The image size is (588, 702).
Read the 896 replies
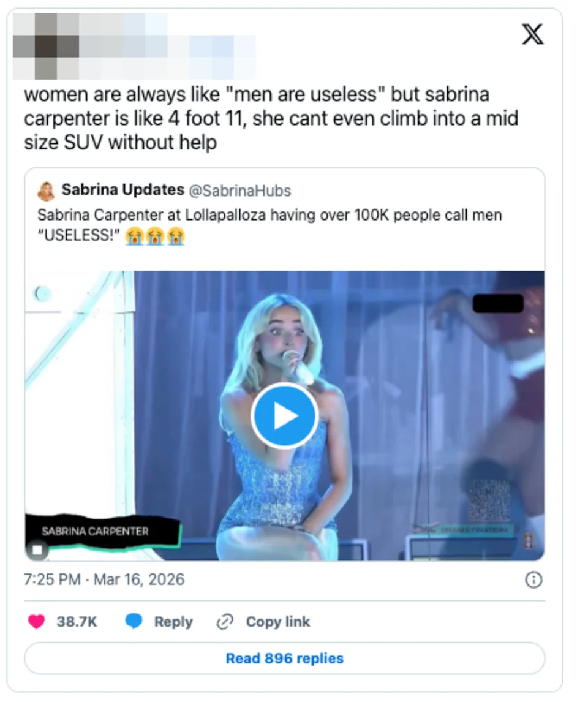(x=284, y=659)
